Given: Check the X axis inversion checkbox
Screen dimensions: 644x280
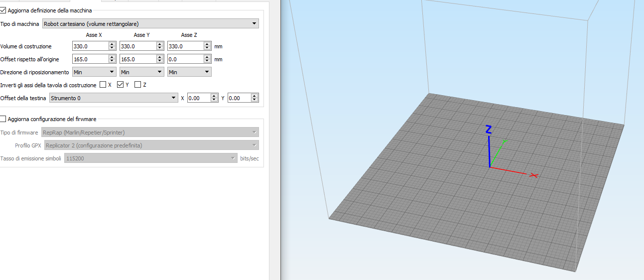Looking at the screenshot, I should (x=103, y=85).
